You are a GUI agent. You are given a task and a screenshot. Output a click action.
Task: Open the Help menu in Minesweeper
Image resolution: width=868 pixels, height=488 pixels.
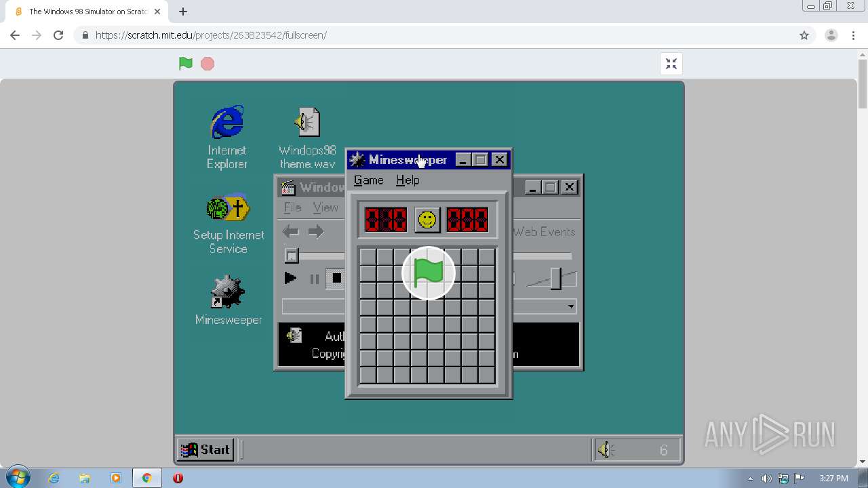pos(408,180)
